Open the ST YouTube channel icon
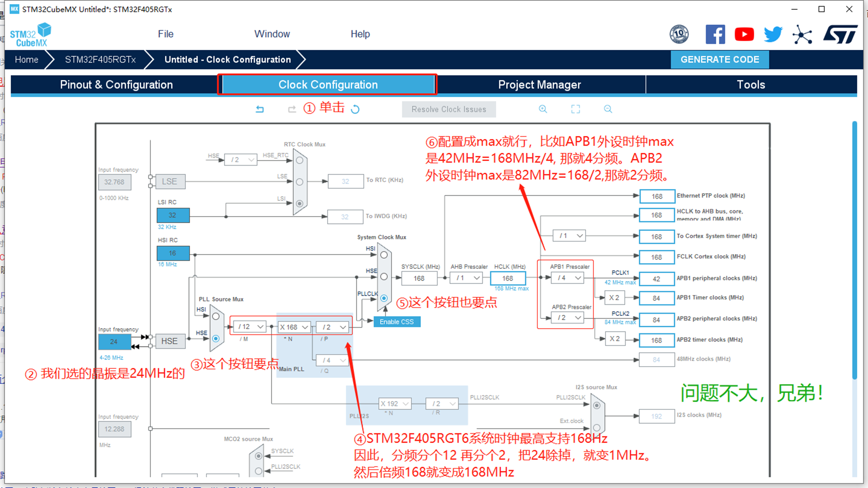The width and height of the screenshot is (868, 488). [x=744, y=34]
